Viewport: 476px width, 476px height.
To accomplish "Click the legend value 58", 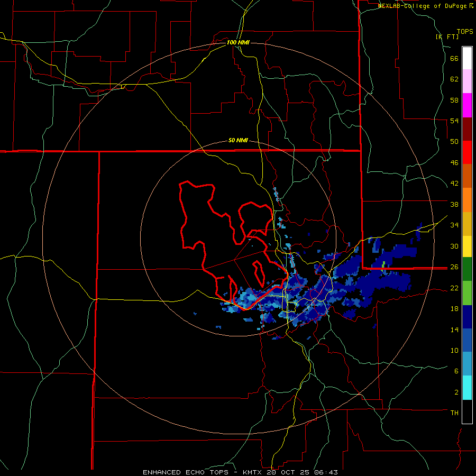I will point(454,100).
